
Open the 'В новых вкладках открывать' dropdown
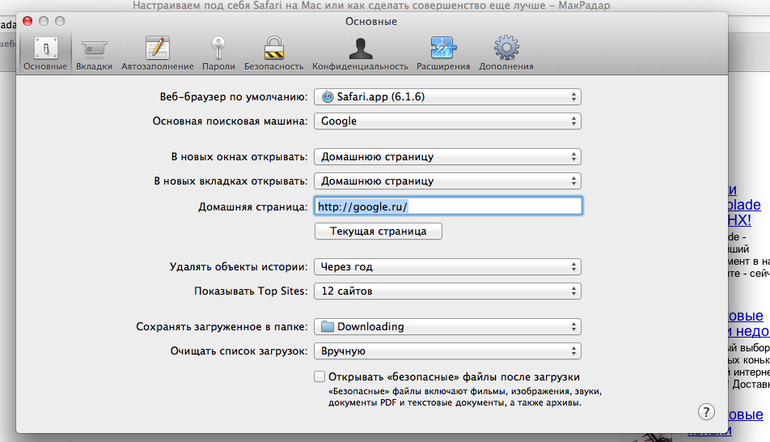click(x=448, y=181)
